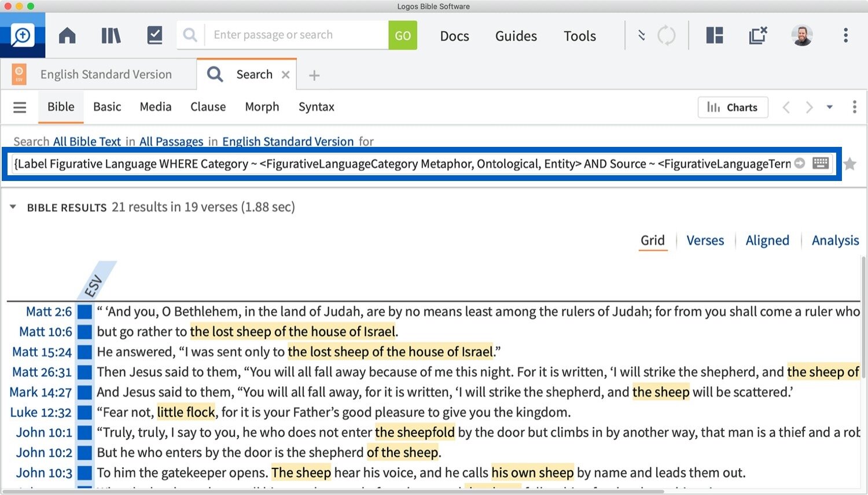Select the Clause search type

coord(208,107)
